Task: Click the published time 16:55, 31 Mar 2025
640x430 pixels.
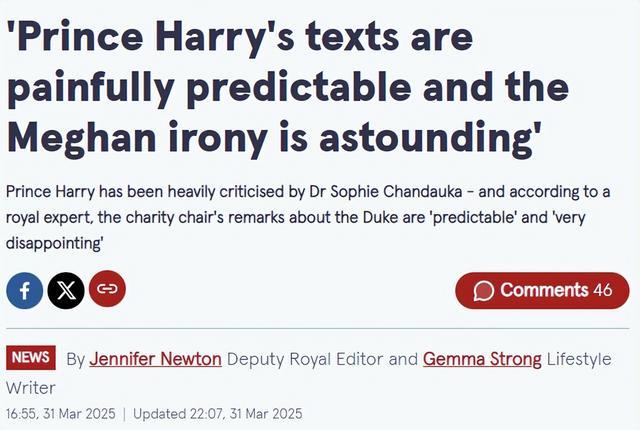Action: point(61,414)
